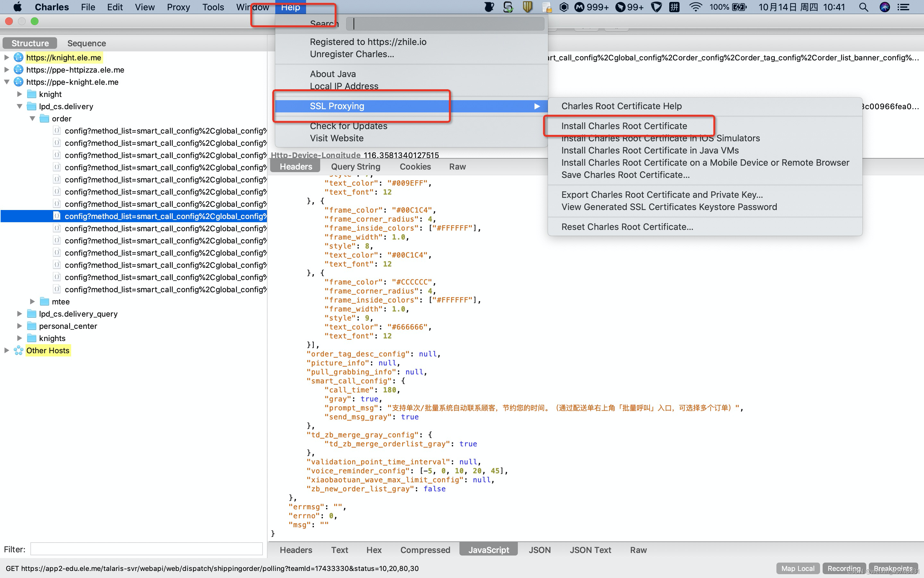Click the Help menu Search field
This screenshot has height=578, width=924.
445,24
